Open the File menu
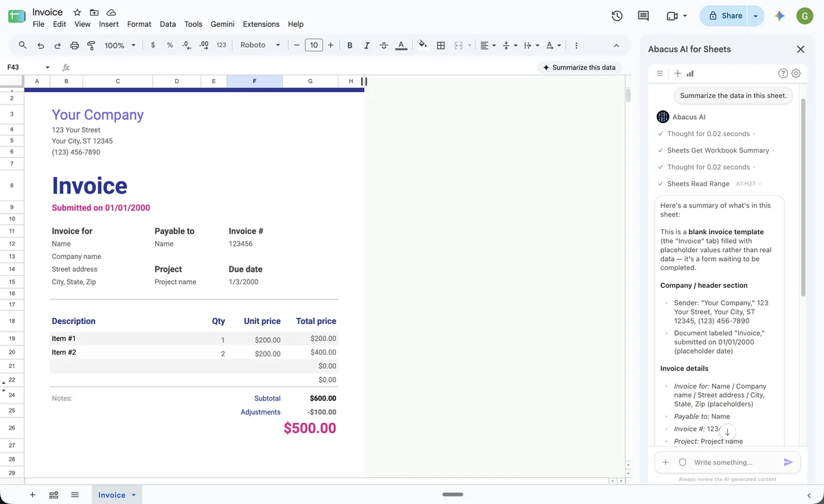Image resolution: width=824 pixels, height=504 pixels. coord(38,24)
